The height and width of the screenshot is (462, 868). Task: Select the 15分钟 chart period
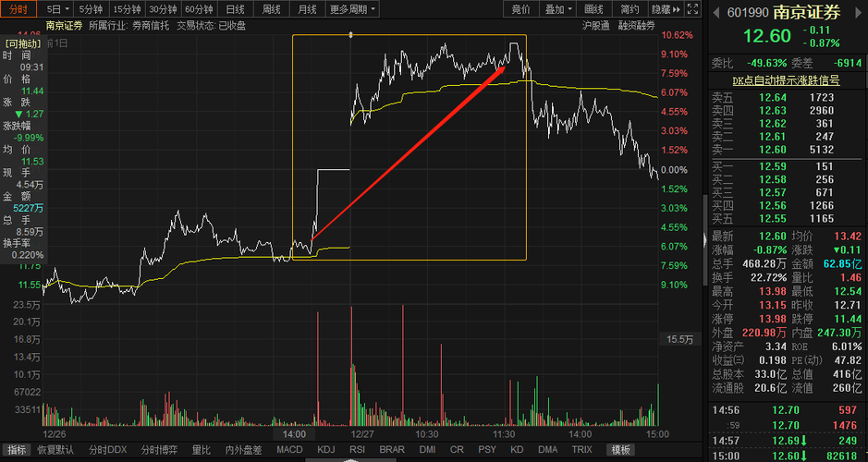point(127,9)
